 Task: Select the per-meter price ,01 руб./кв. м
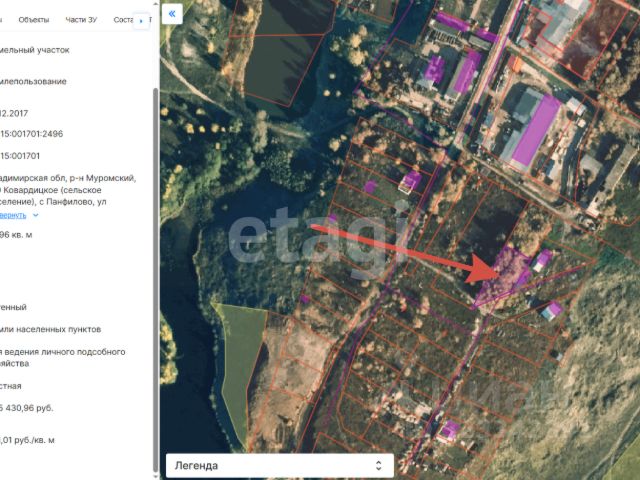(x=27, y=440)
